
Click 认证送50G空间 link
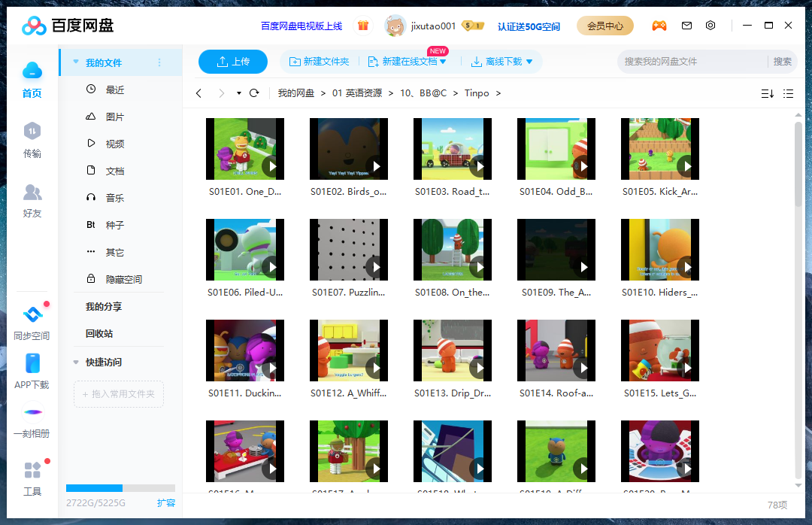[529, 26]
